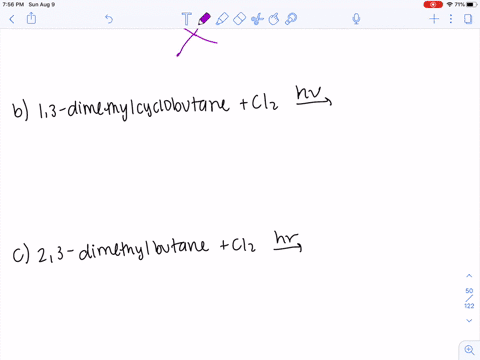Tap the battery status indicator

(472, 5)
